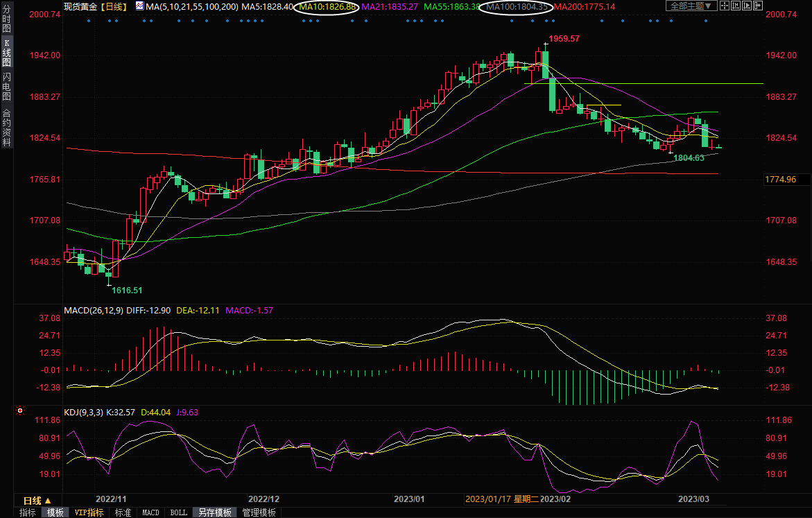This screenshot has height=518, width=812.
Task: Click the MA indicator chart icon
Action: (x=139, y=6)
